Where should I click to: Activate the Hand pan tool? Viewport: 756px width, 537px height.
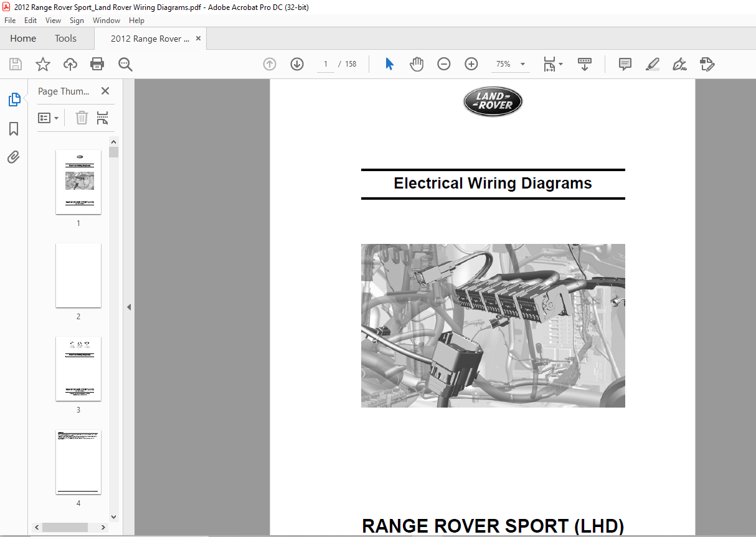[x=417, y=64]
